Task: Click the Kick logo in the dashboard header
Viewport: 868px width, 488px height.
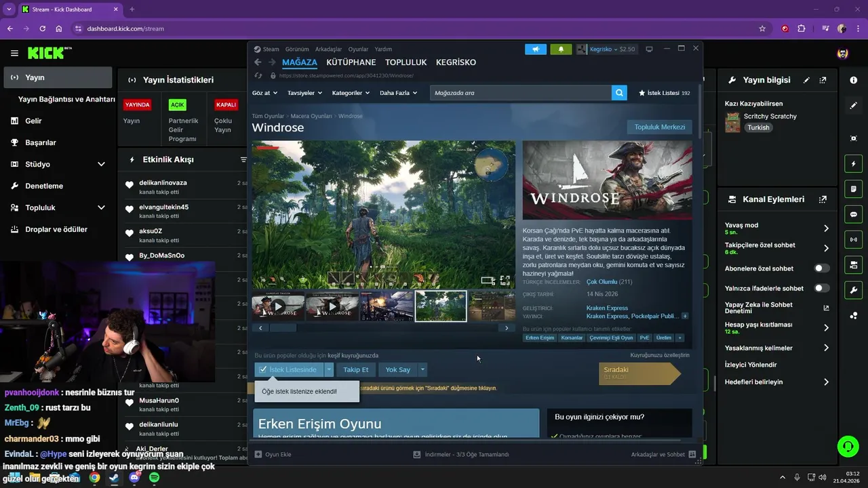Action: pyautogui.click(x=50, y=53)
